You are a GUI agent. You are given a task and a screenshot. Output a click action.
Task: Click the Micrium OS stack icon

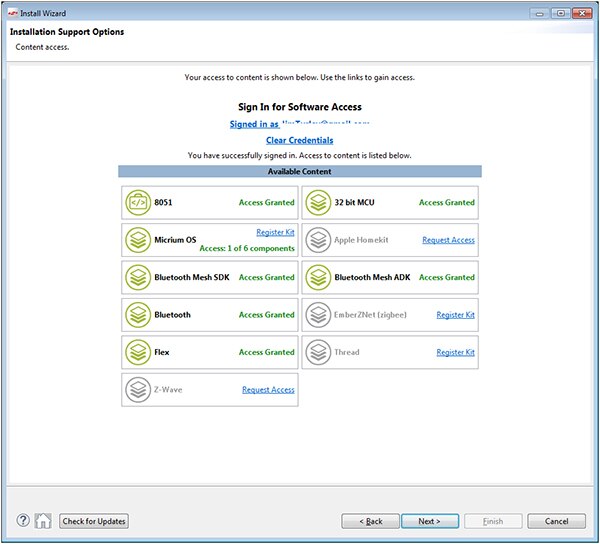pyautogui.click(x=138, y=240)
